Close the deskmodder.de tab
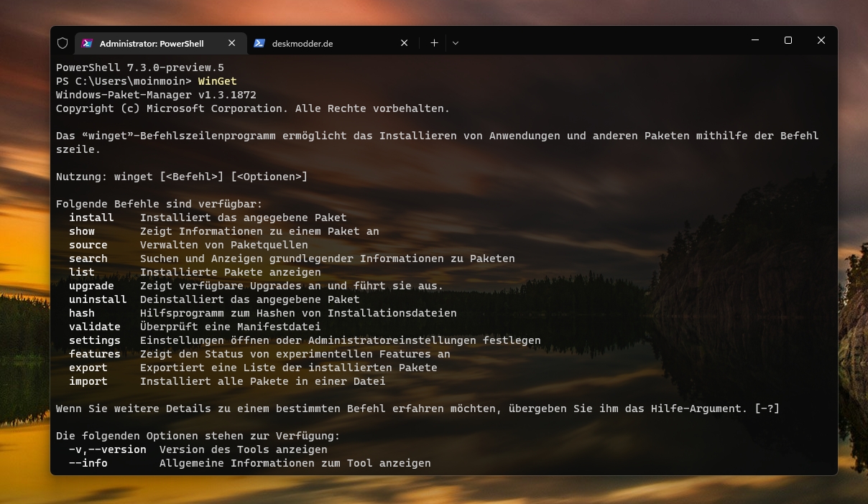Viewport: 868px width, 504px height. pos(404,43)
